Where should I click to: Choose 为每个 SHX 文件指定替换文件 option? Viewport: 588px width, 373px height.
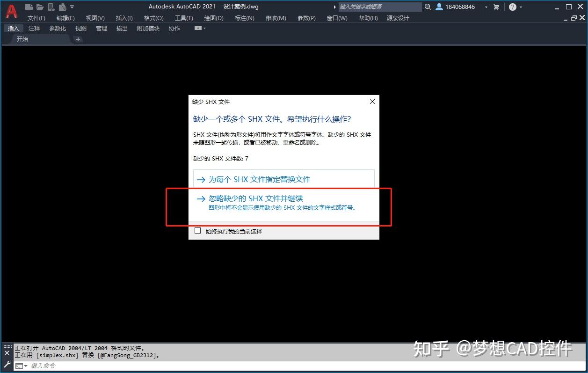coord(284,179)
